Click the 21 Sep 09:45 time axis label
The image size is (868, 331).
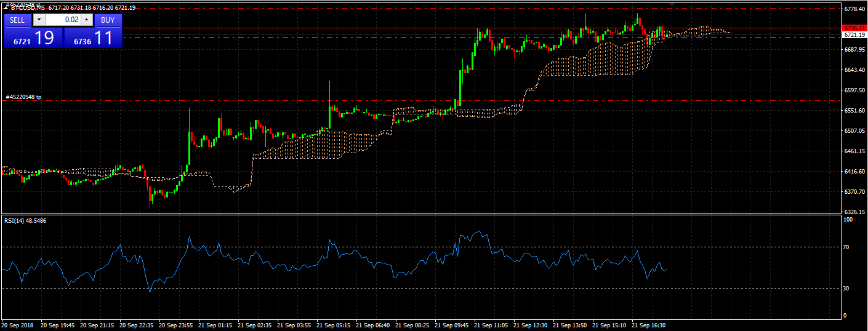[451, 325]
